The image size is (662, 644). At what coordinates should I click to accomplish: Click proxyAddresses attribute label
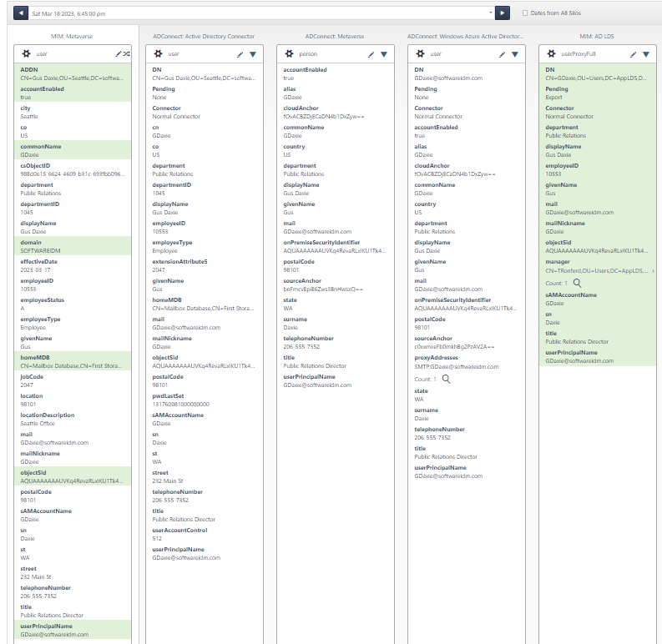pyautogui.click(x=436, y=358)
